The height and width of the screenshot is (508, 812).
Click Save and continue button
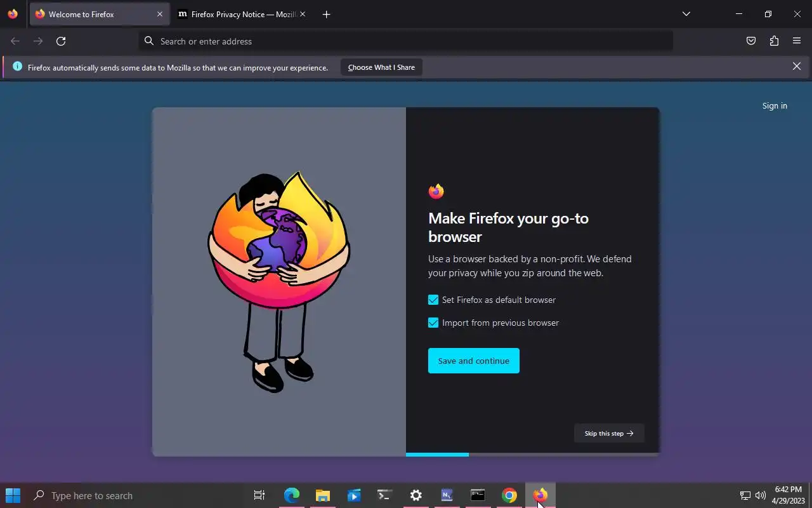(x=474, y=361)
